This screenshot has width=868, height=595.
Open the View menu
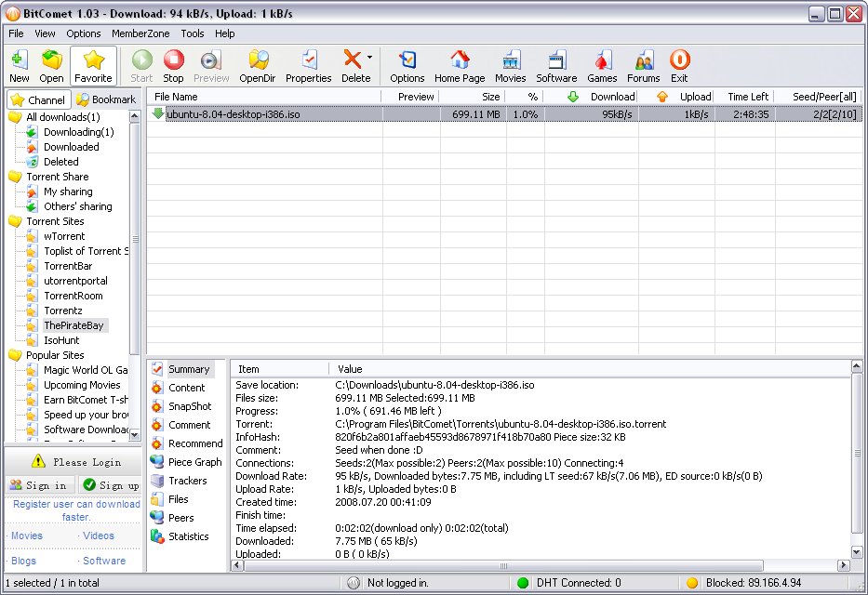(45, 33)
